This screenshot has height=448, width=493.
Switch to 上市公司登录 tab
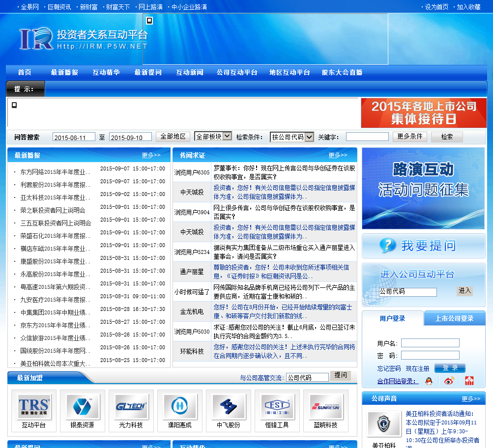click(x=455, y=319)
